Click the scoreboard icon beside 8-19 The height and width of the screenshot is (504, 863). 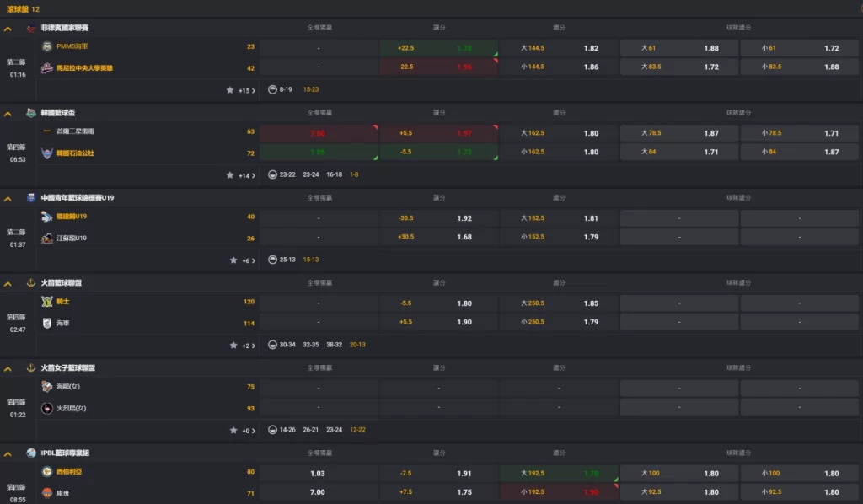272,89
